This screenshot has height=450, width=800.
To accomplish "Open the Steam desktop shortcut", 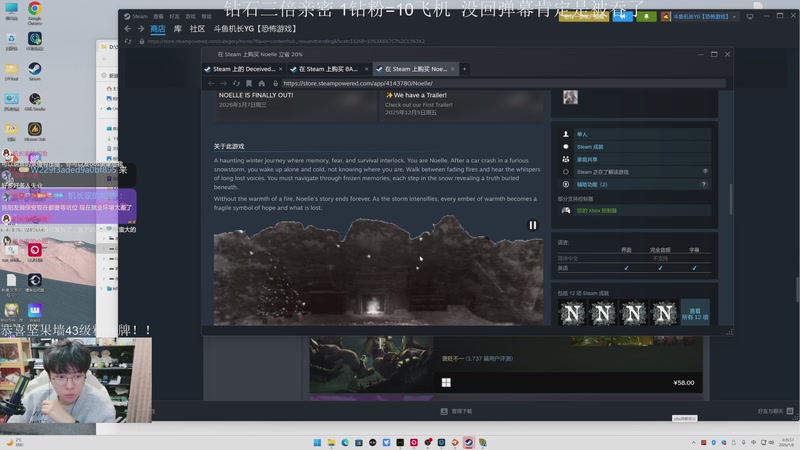I will 35,71.
